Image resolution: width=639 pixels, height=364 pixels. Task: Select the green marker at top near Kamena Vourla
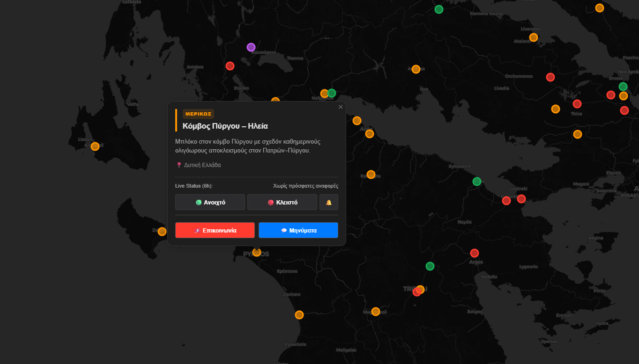click(439, 9)
